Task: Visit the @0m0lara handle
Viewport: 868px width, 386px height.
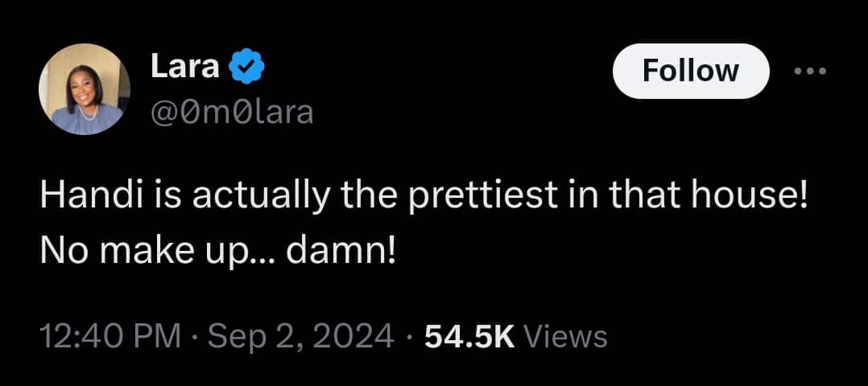Action: (x=231, y=113)
